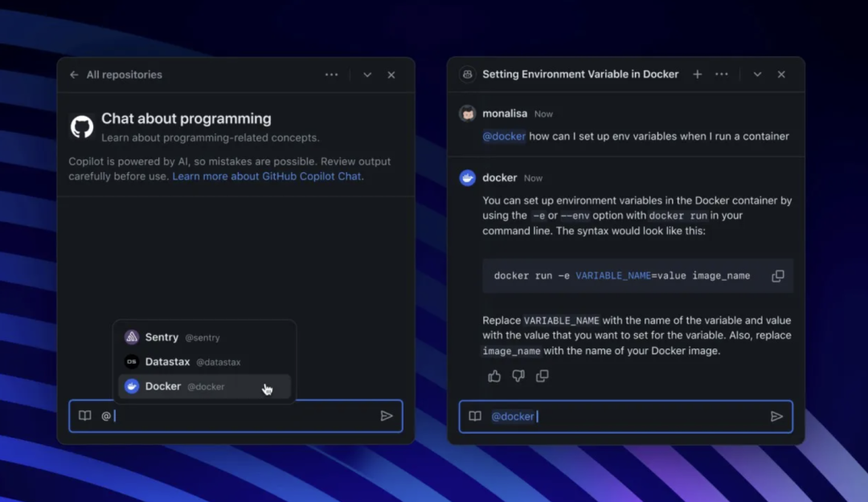Click the 'docker run -e VARIABLE_NAME=value image_name' code text
This screenshot has width=868, height=502.
pos(621,276)
